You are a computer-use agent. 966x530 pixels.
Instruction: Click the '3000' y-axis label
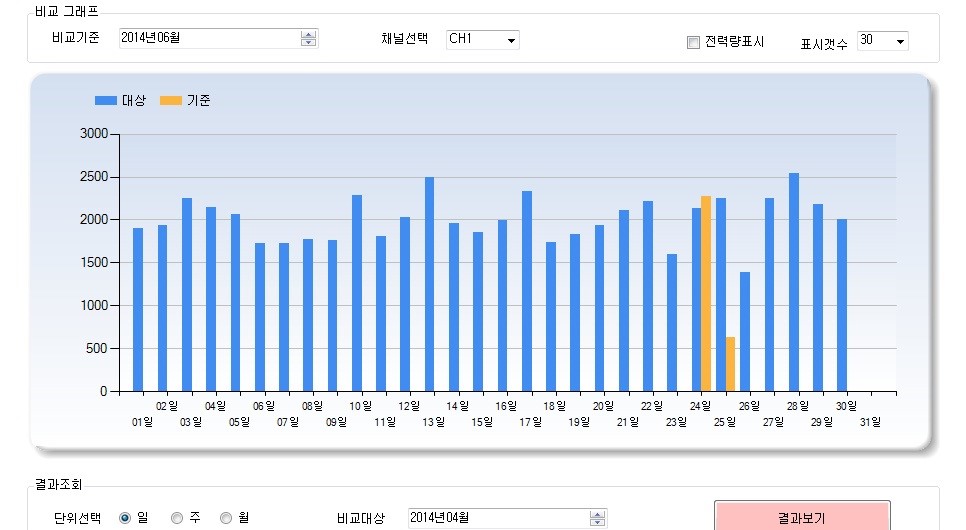94,134
